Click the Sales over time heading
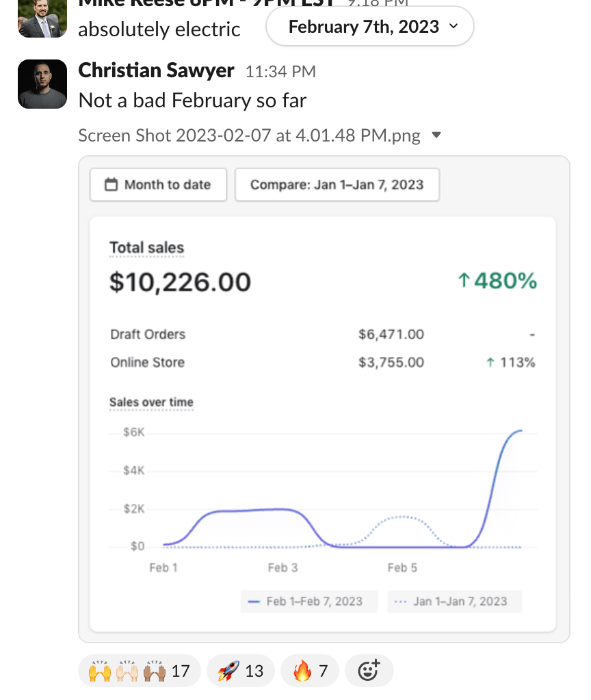Image resolution: width=591 pixels, height=700 pixels. tap(151, 402)
